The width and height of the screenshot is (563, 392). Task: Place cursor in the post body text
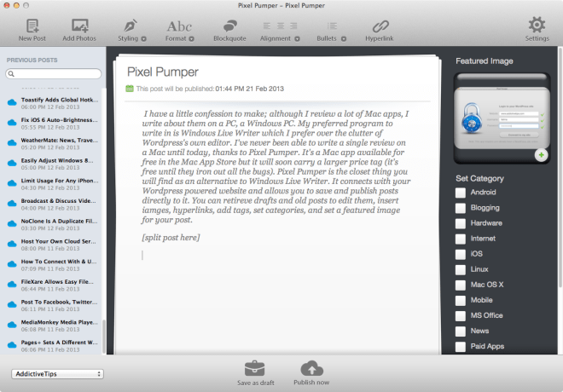click(x=276, y=166)
